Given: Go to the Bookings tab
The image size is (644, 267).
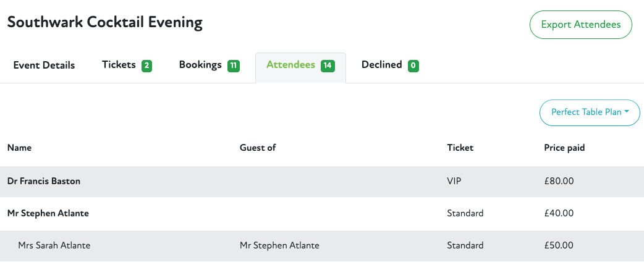Looking at the screenshot, I should [x=200, y=65].
